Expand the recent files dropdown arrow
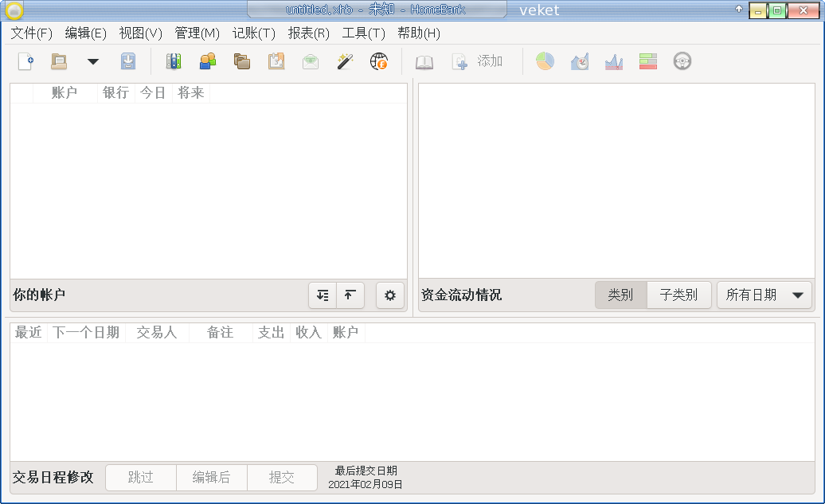 tap(93, 61)
